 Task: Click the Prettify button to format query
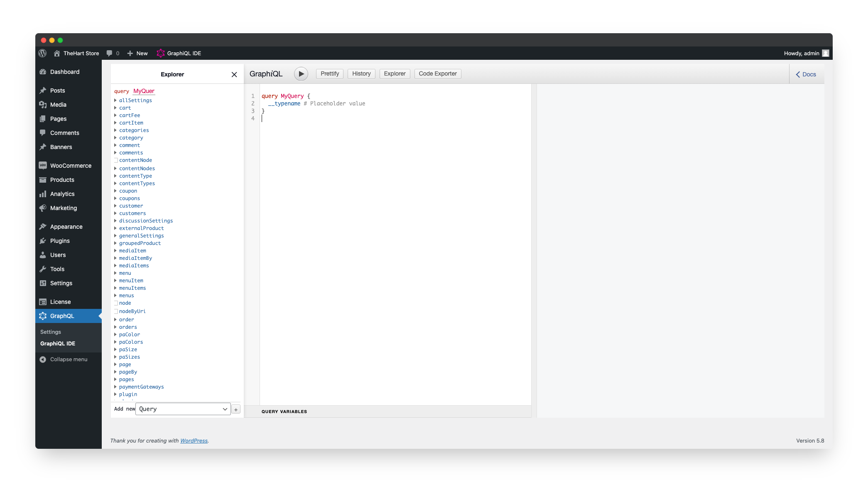(329, 73)
